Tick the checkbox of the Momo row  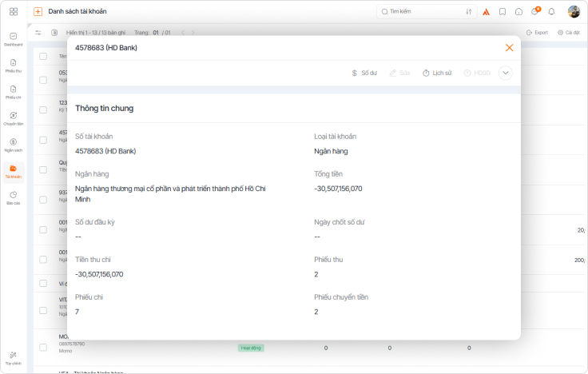tap(43, 348)
